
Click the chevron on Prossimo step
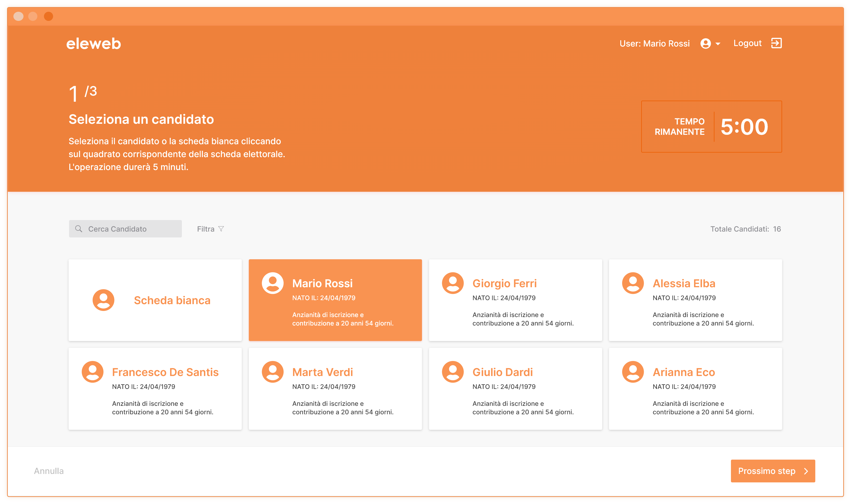806,471
